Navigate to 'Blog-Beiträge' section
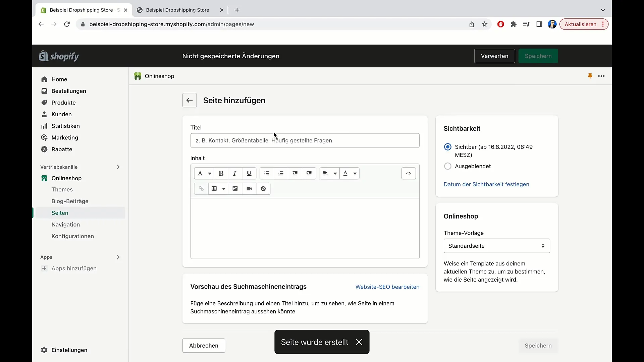This screenshot has width=644, height=362. point(70,201)
